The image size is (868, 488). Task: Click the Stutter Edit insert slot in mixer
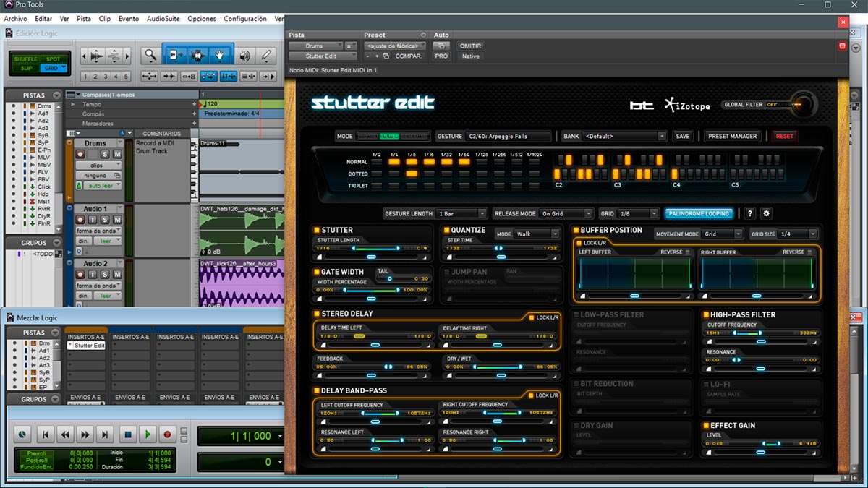click(86, 346)
